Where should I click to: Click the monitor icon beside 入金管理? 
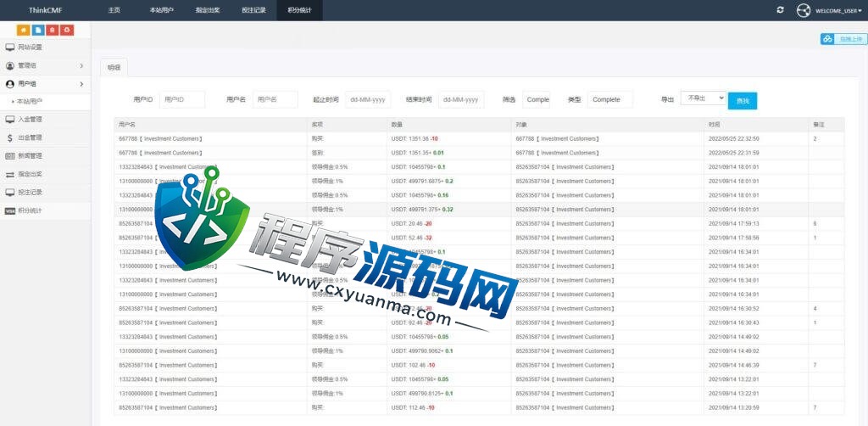tap(10, 119)
